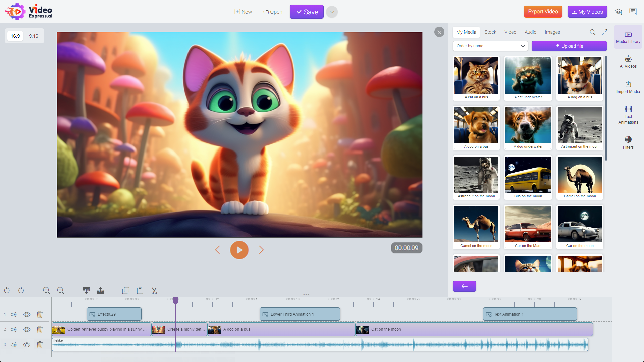Zoom in on the timeline
Image resolution: width=644 pixels, height=362 pixels.
pos(61,291)
